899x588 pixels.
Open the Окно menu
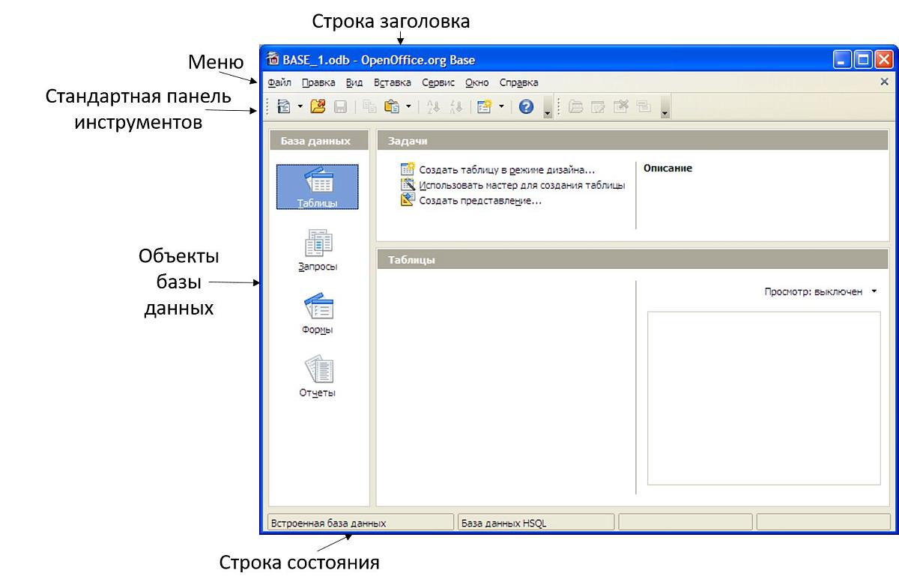pos(477,82)
